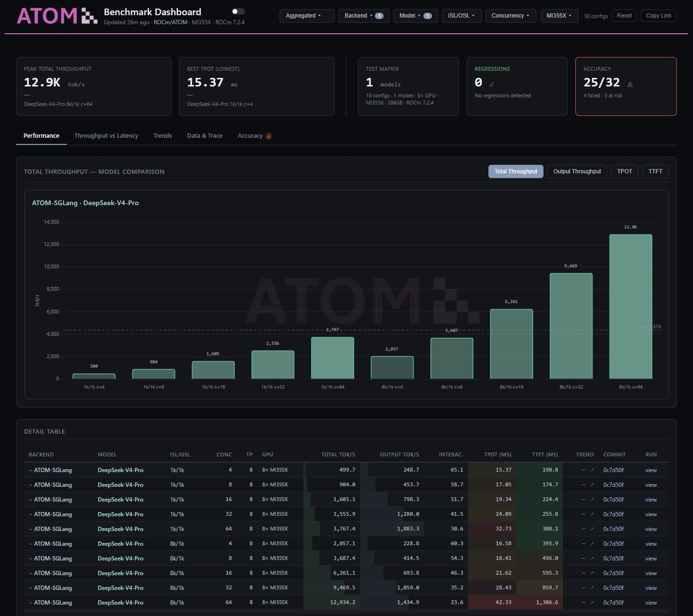
Task: Switch chart metric to TPOT
Action: tap(624, 171)
